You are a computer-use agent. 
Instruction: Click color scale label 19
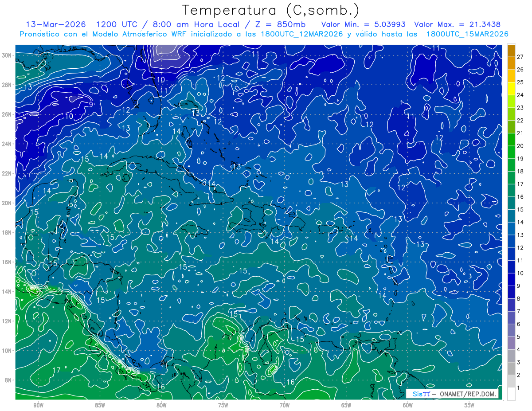pos(520,158)
